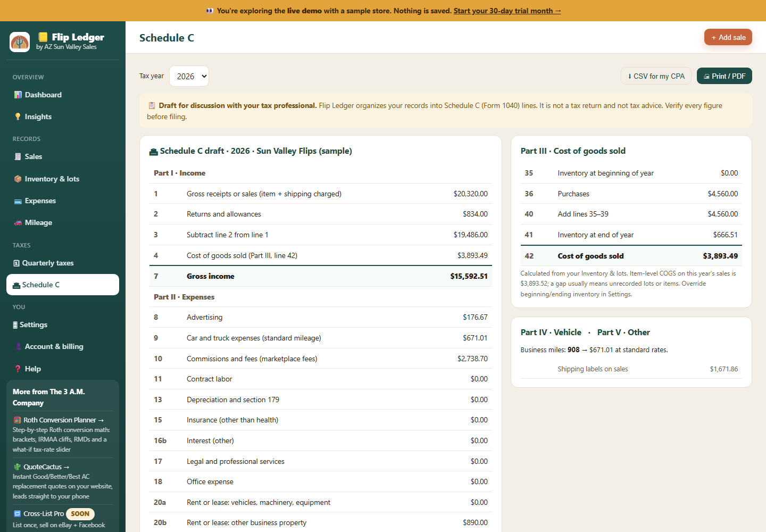Click the Account & billing person icon
Image resolution: width=766 pixels, height=532 pixels.
pyautogui.click(x=18, y=346)
